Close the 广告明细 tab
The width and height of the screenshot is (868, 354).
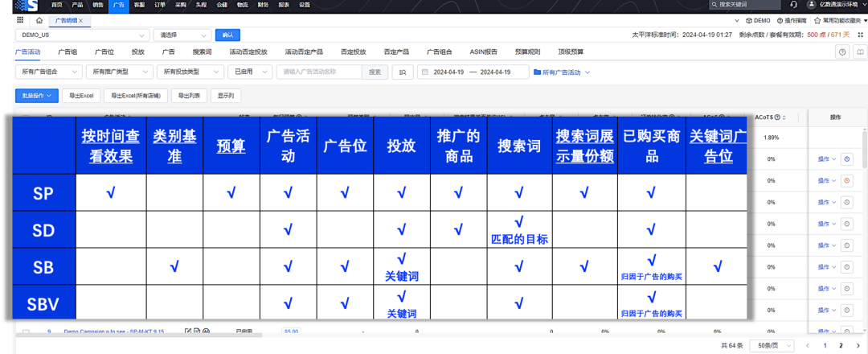coord(81,20)
